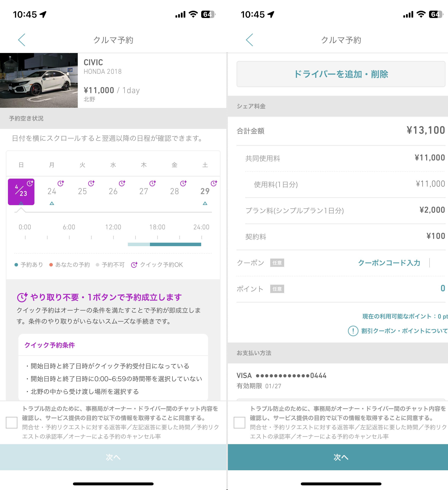Tap quick-booking clock icon above date 27
The image size is (448, 490).
coord(153,183)
